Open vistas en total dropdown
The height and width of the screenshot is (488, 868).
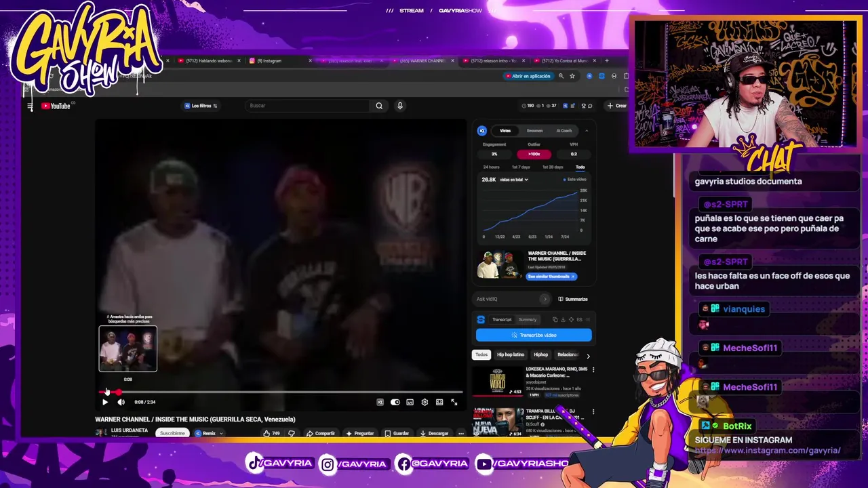point(514,180)
